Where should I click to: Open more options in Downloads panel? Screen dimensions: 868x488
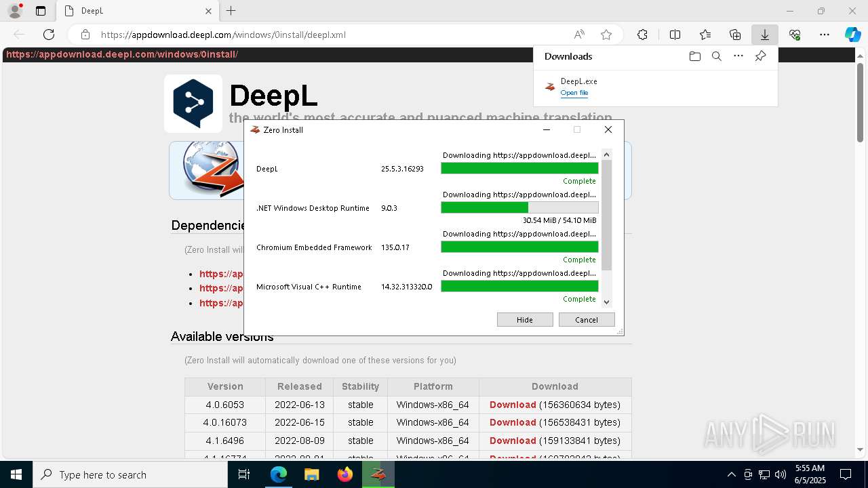click(738, 56)
